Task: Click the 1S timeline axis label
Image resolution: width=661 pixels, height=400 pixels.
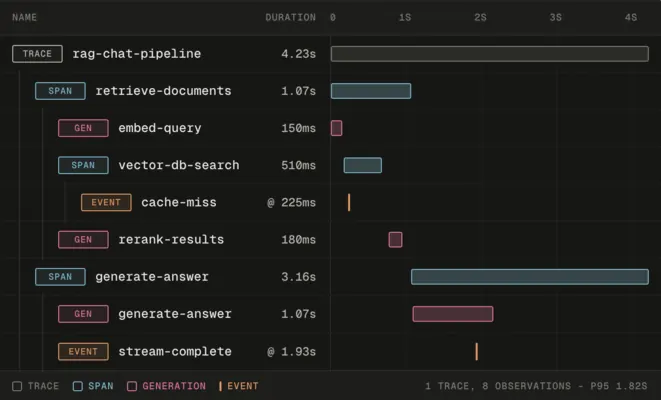Action: (405, 18)
